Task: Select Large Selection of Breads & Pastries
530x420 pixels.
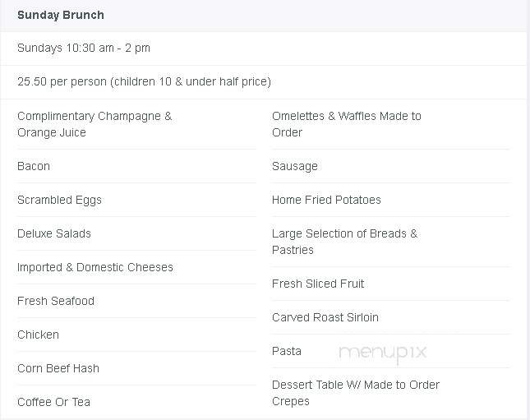Action: coord(345,242)
